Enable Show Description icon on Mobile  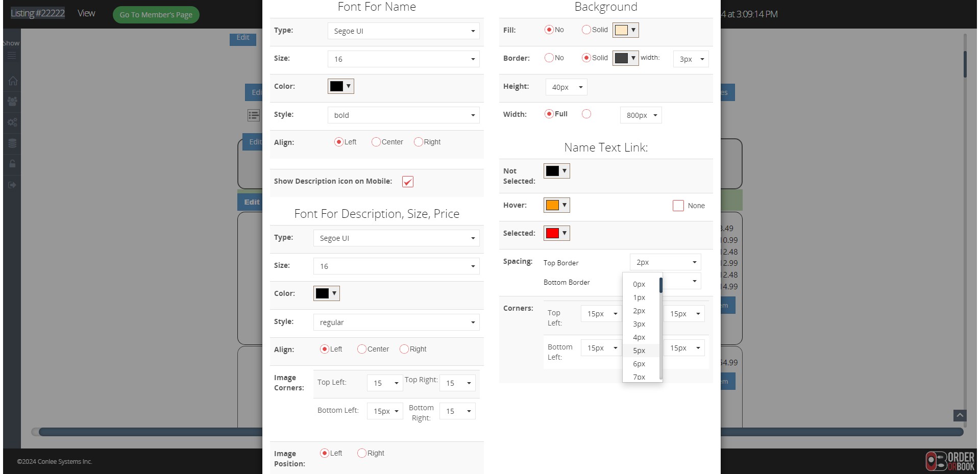click(407, 182)
